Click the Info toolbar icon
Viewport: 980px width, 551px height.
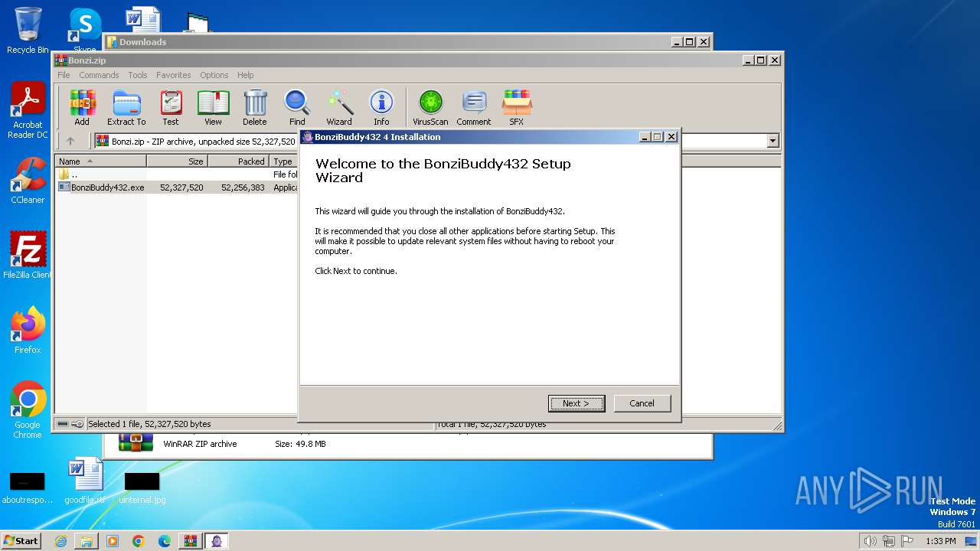click(381, 107)
